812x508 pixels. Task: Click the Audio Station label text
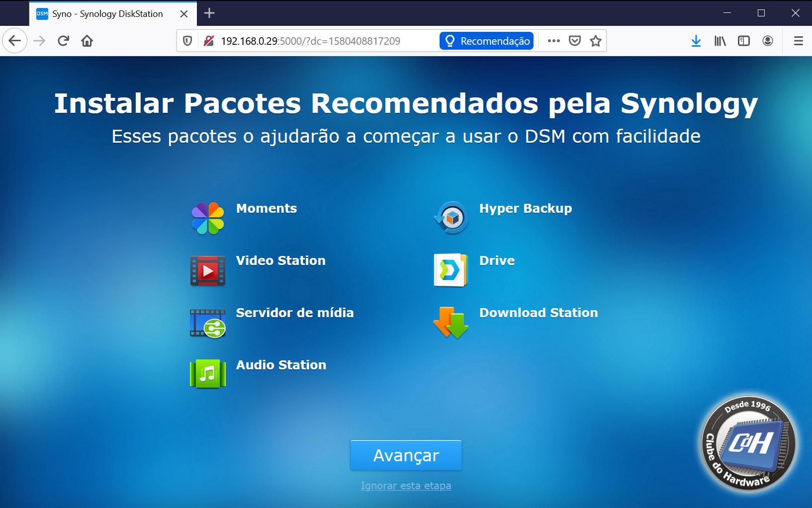281,365
